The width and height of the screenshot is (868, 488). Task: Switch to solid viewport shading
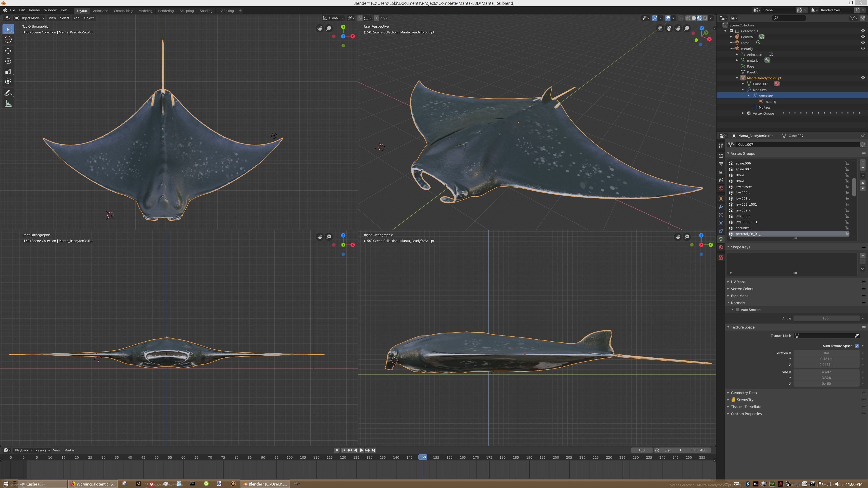tap(694, 18)
